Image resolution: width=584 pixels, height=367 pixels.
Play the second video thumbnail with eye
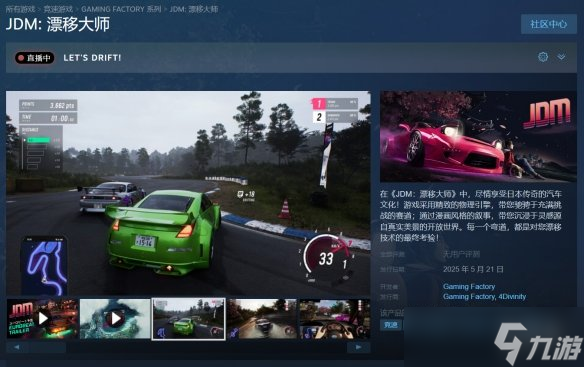click(x=115, y=319)
